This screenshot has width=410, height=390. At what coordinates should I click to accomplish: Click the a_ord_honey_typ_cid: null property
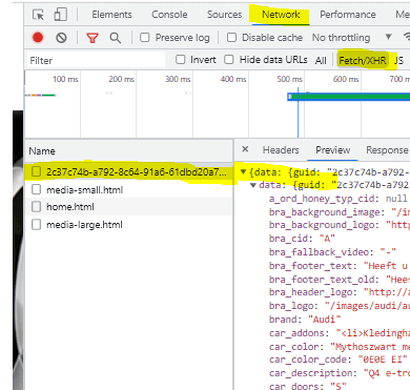click(x=338, y=199)
